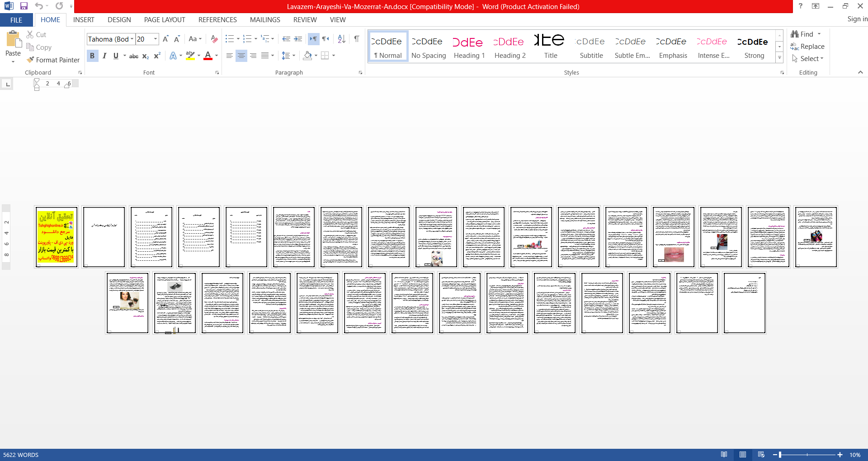Increase paragraph indent
Viewport: 868px width, 461px height.
coord(298,39)
